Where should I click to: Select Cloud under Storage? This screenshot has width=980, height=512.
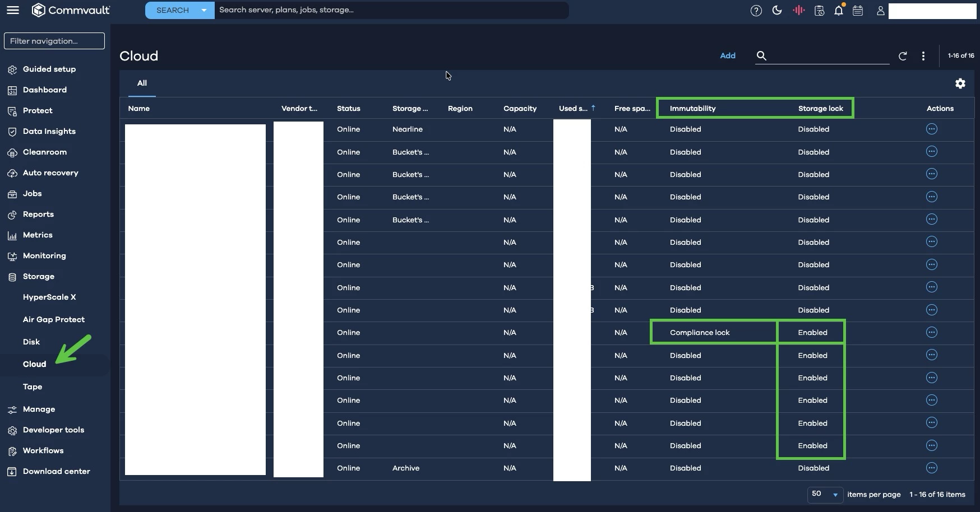pyautogui.click(x=34, y=364)
